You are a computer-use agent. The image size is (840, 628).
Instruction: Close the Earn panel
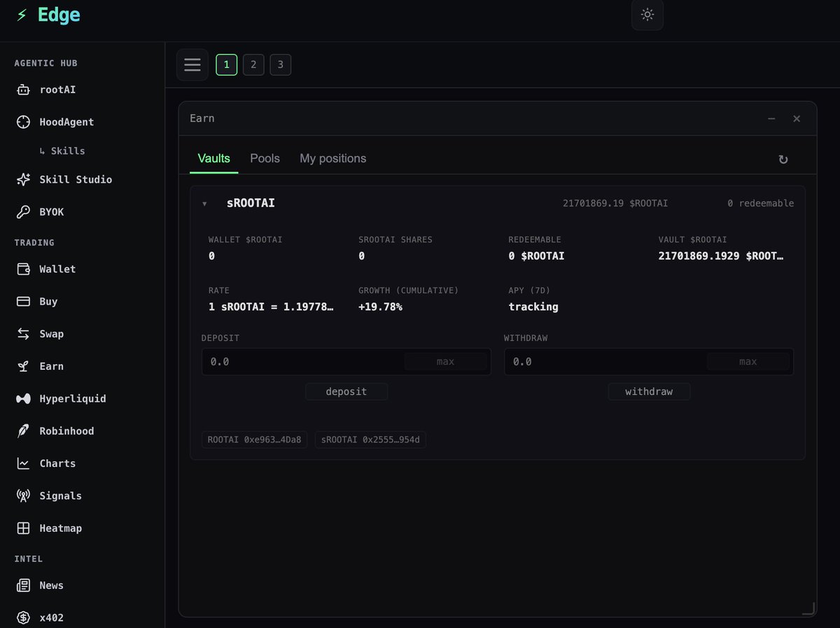(x=797, y=119)
